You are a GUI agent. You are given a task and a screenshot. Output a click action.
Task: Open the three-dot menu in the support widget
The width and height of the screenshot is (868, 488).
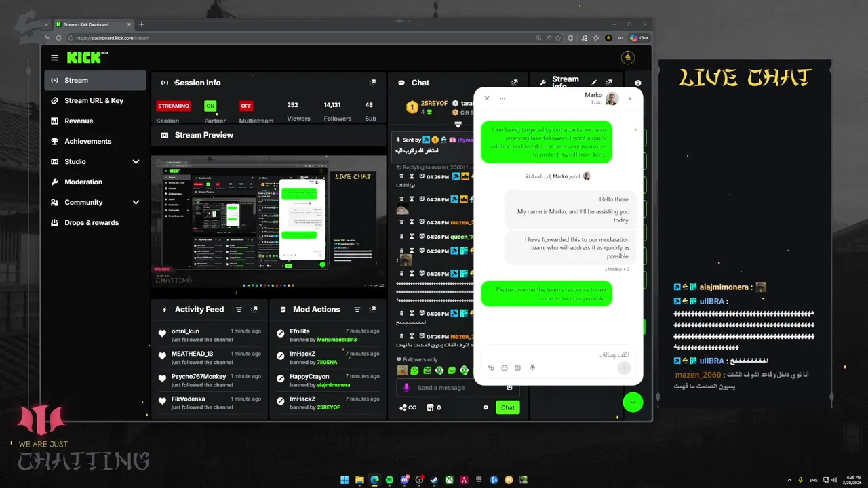click(x=502, y=98)
